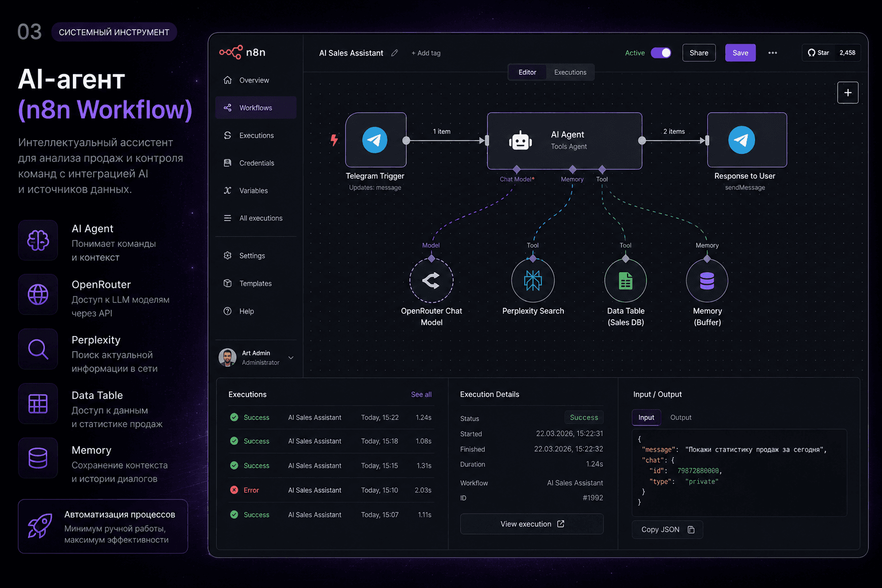882x588 pixels.
Task: Click the All executions list icon
Action: (227, 218)
